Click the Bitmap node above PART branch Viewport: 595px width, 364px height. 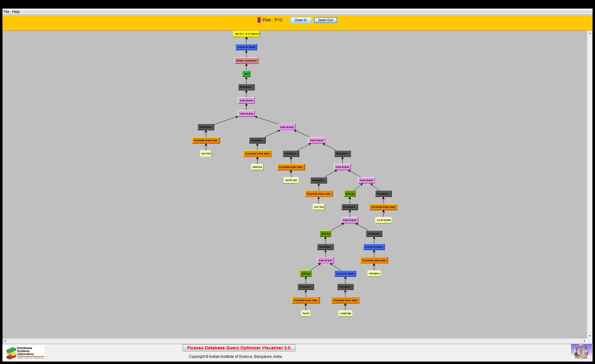306,274
